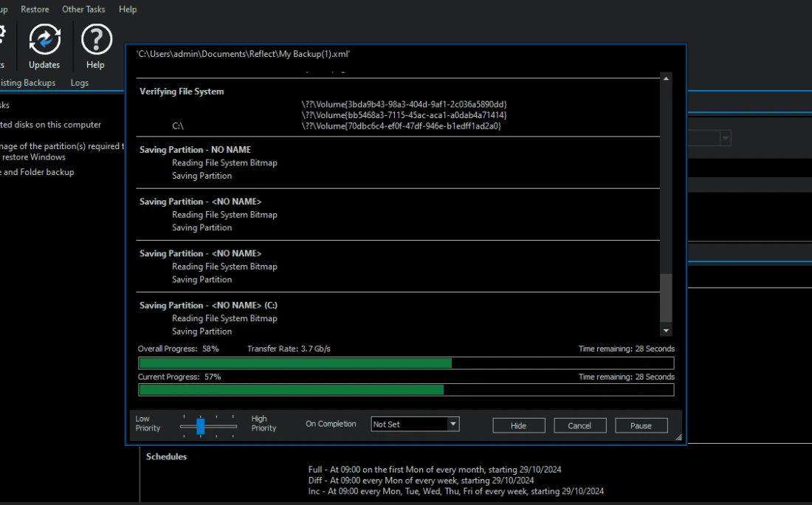Switch to the Existing Backups tab
Image resolution: width=812 pixels, height=505 pixels.
pos(28,83)
